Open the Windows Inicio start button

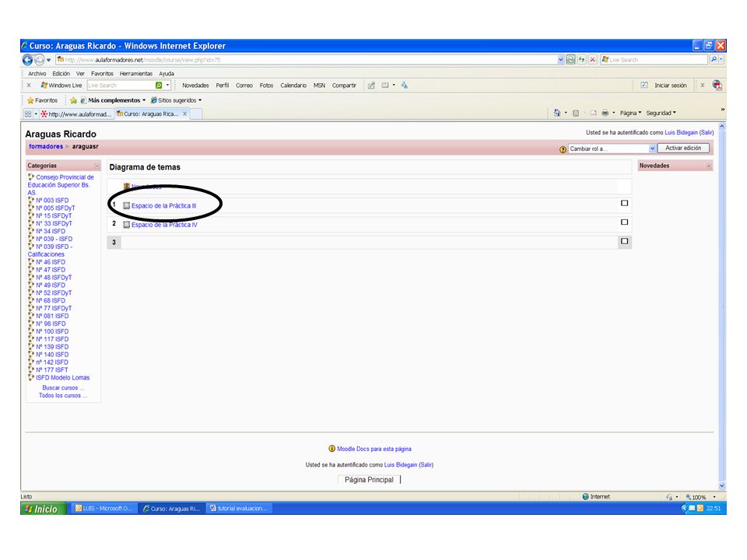click(44, 509)
